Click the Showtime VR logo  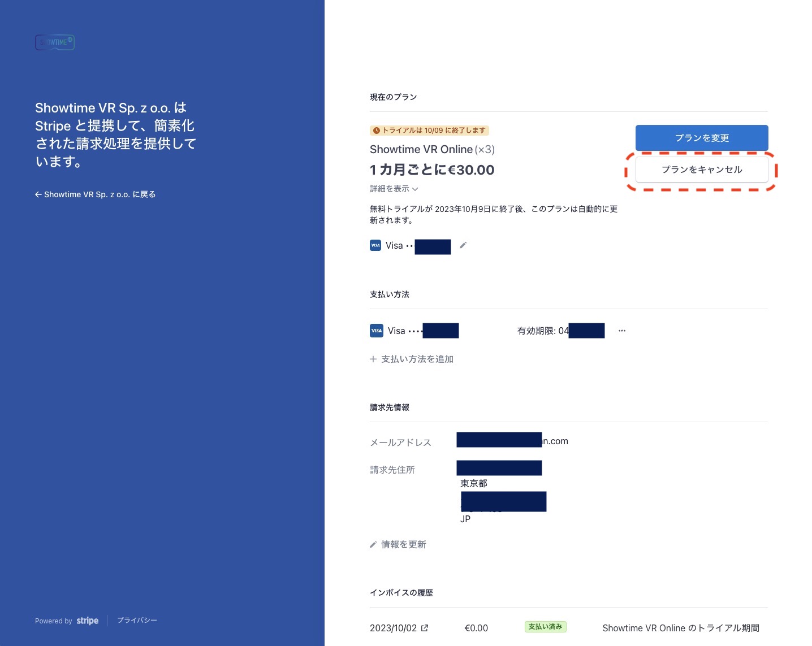(x=55, y=42)
